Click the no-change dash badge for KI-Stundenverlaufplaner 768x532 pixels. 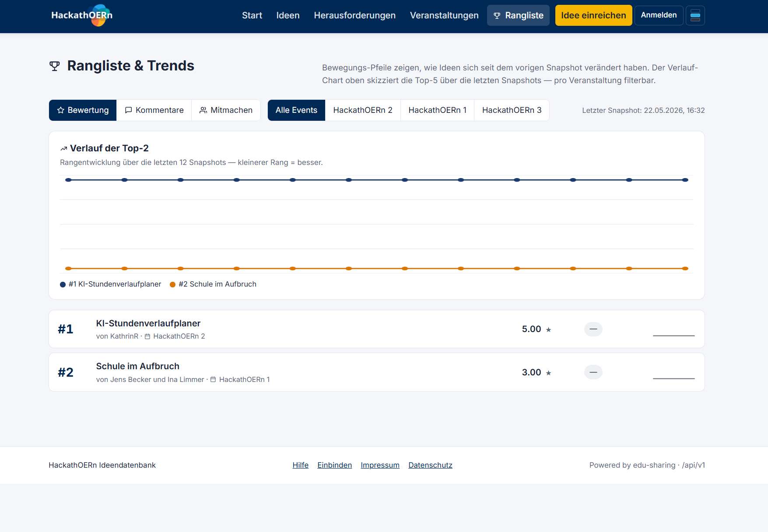pos(593,329)
